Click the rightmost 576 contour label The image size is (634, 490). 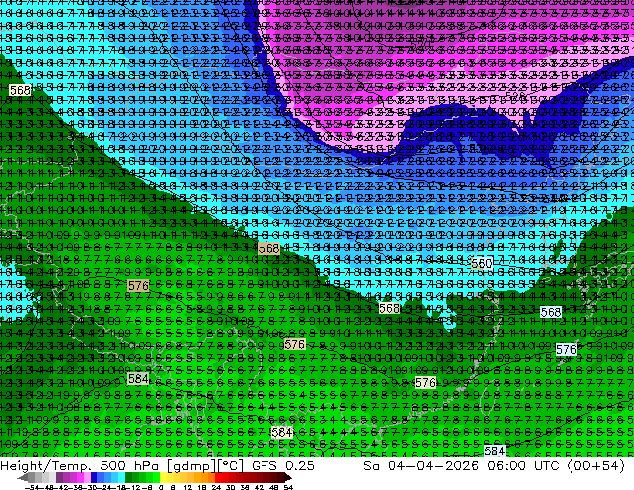566,349
